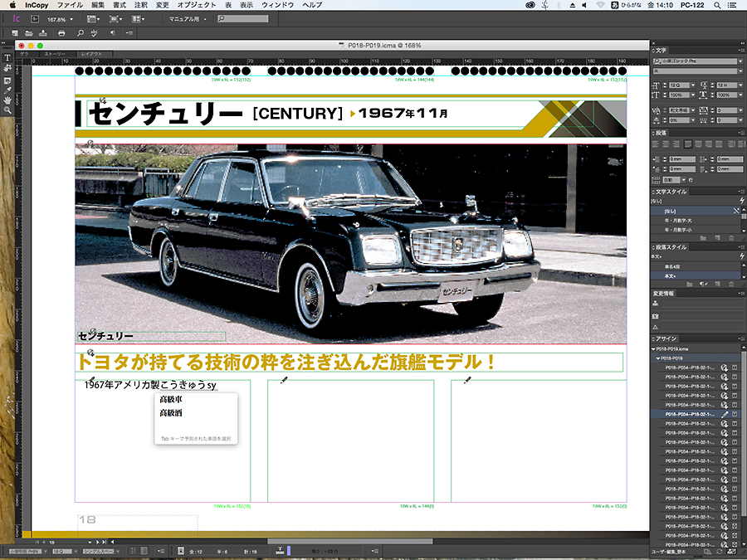Select the Hand tool
This screenshot has height=560, width=747.
7,100
